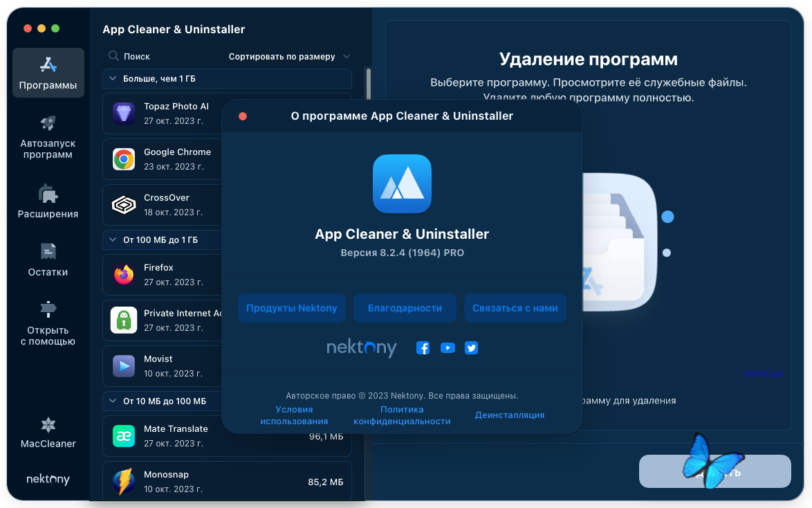Select the Google Chrome icon
812x508 pixels.
pos(124,158)
